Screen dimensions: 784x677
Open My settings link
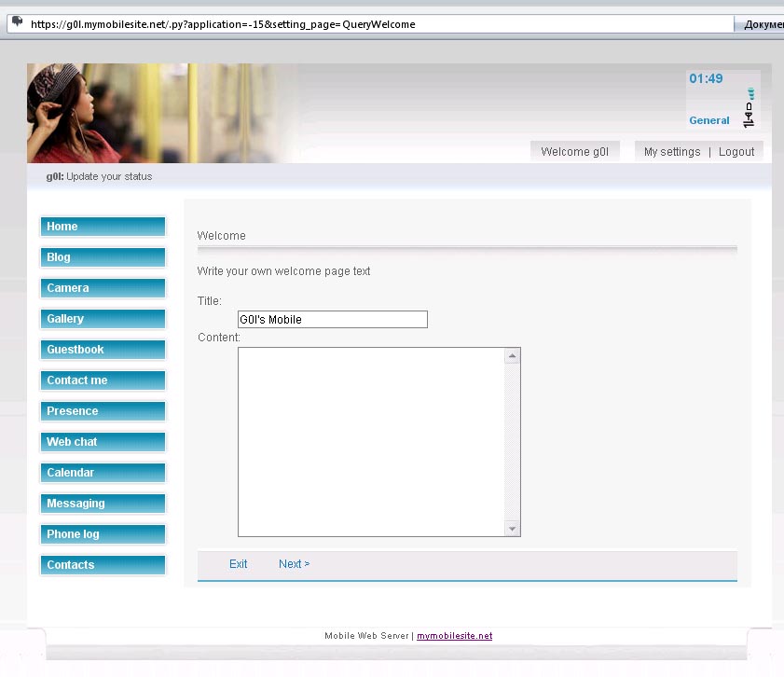tap(672, 151)
